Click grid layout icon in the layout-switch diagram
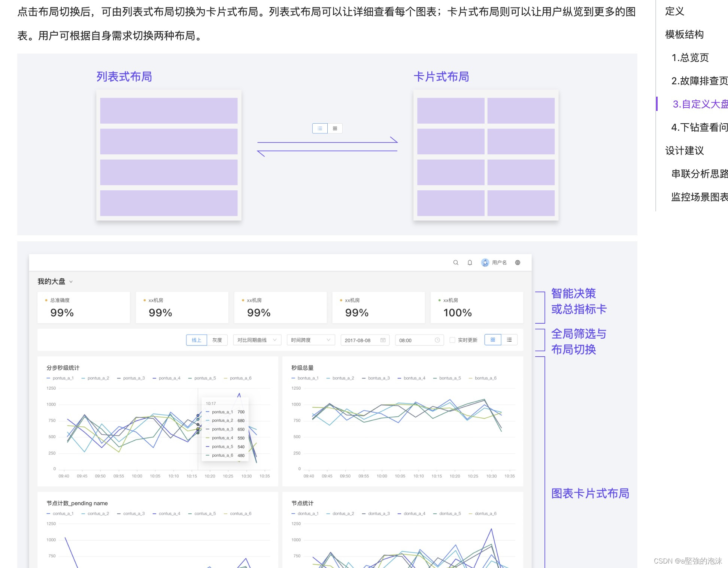 [x=335, y=129]
